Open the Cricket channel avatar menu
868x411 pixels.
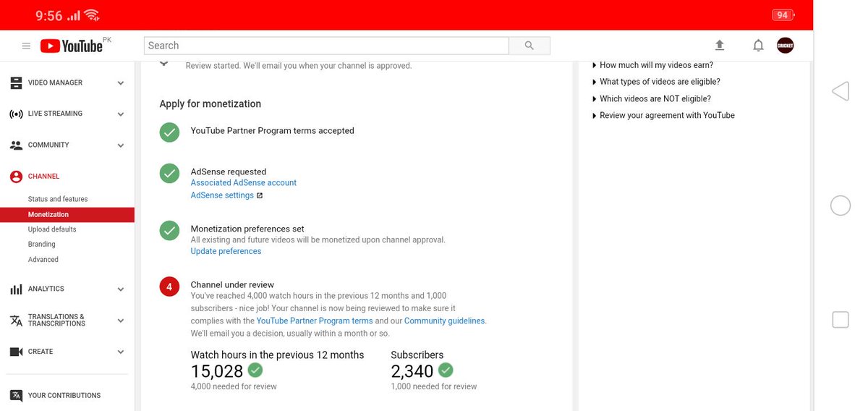pos(785,45)
